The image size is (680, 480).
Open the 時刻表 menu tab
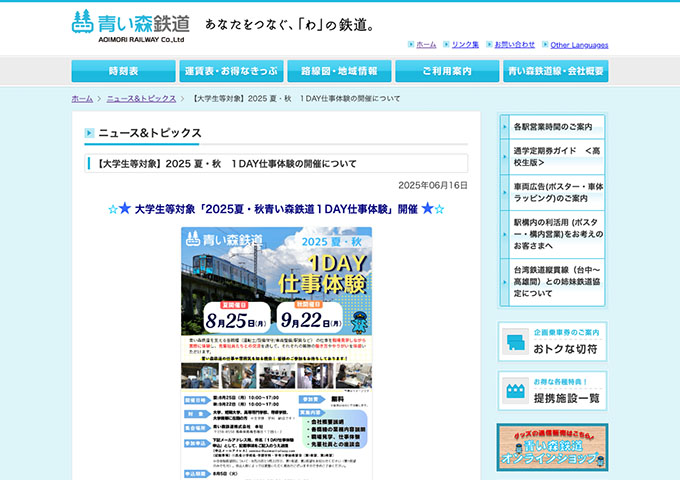124,71
